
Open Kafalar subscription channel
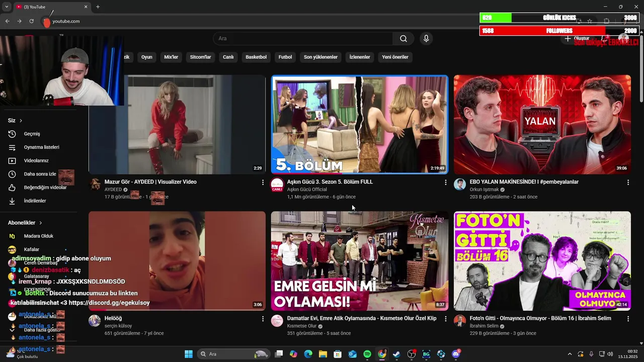coord(32,249)
